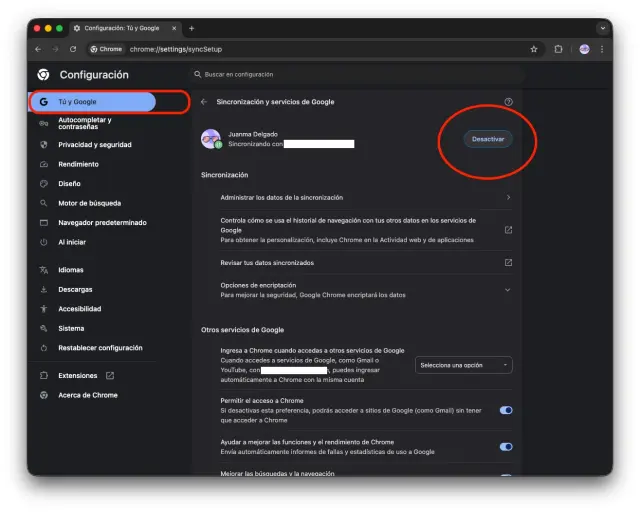Select Privacidad y seguridad in sidebar
Screen dimensions: 640x512
pyautogui.click(x=95, y=144)
